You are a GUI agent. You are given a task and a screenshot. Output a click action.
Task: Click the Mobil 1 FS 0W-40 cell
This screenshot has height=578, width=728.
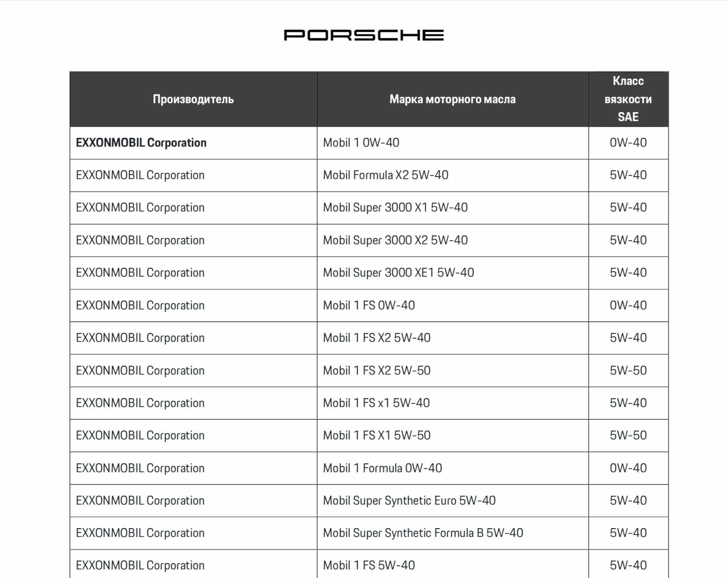369,305
